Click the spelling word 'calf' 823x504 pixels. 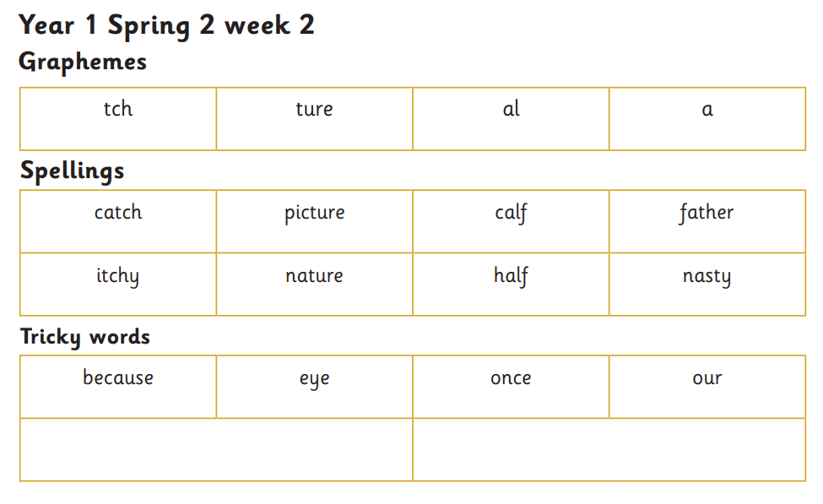tap(511, 213)
